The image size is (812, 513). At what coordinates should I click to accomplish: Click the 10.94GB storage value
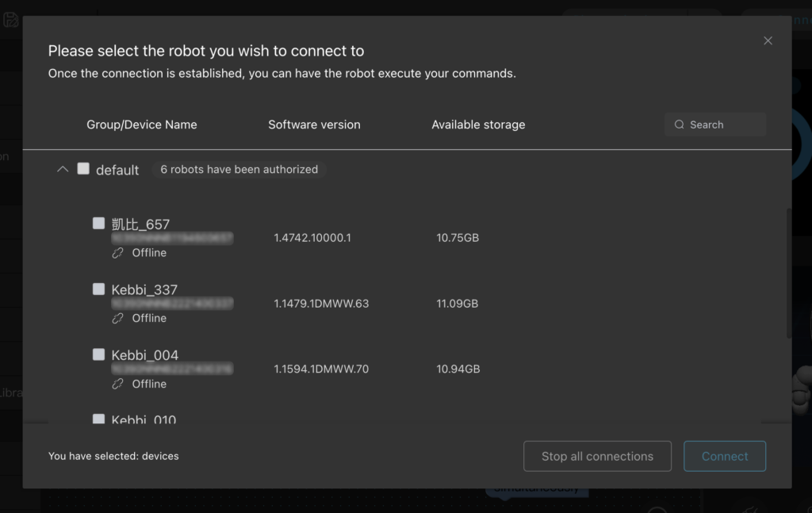click(x=458, y=369)
